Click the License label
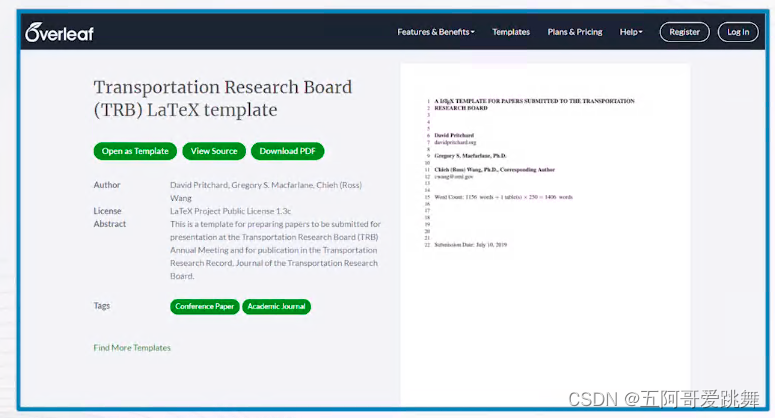Viewport: 775px width, 418px height. tap(107, 211)
